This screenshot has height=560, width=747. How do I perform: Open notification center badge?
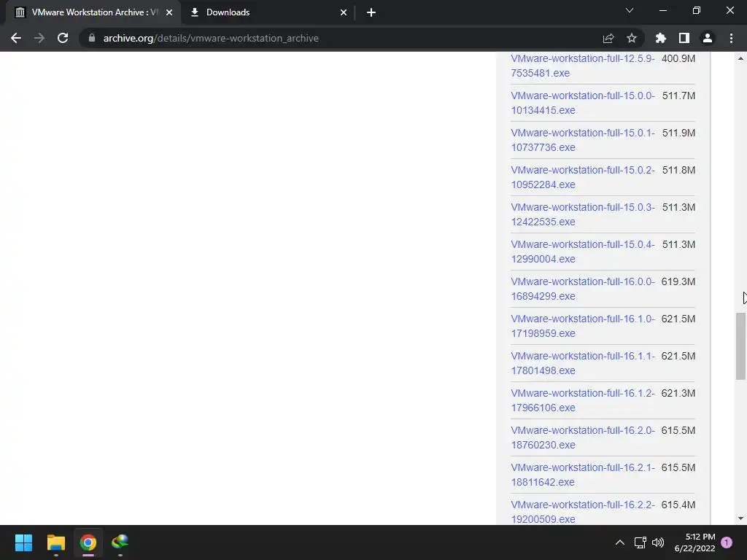click(727, 542)
